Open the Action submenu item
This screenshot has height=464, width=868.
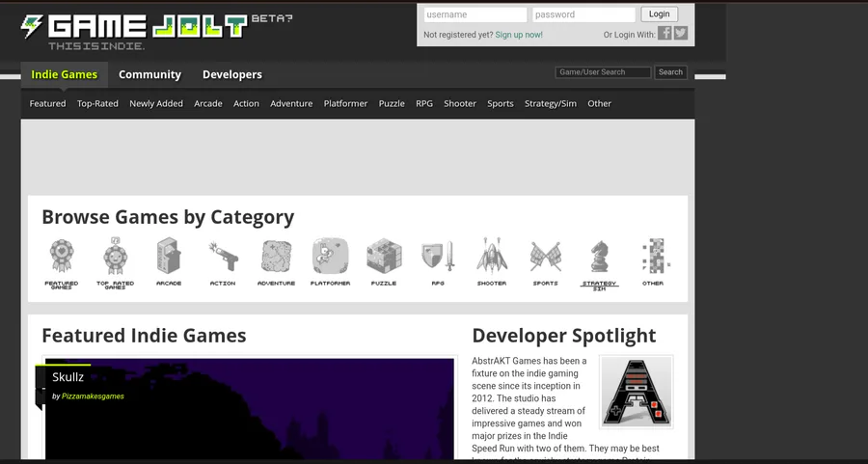coord(246,103)
